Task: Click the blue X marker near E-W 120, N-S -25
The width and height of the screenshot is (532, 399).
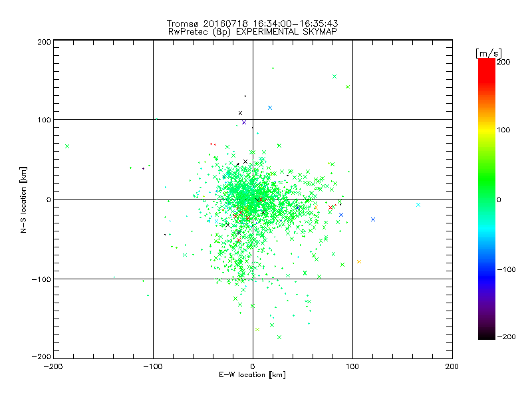Action: [x=373, y=219]
